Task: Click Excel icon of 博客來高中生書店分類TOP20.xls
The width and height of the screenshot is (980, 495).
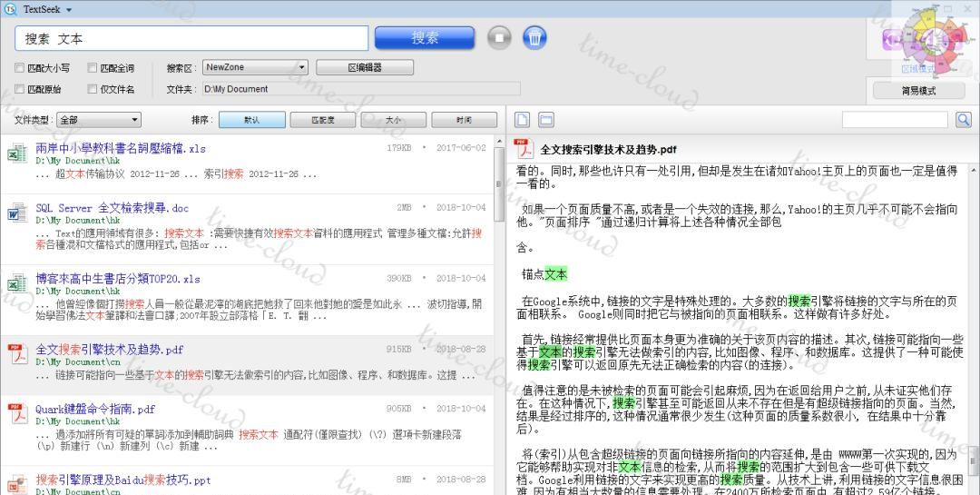Action: [x=17, y=283]
